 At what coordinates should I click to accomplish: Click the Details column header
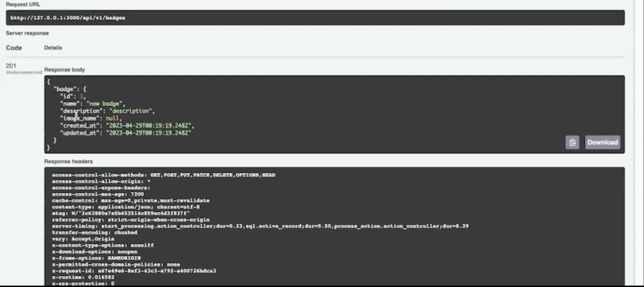(x=53, y=48)
